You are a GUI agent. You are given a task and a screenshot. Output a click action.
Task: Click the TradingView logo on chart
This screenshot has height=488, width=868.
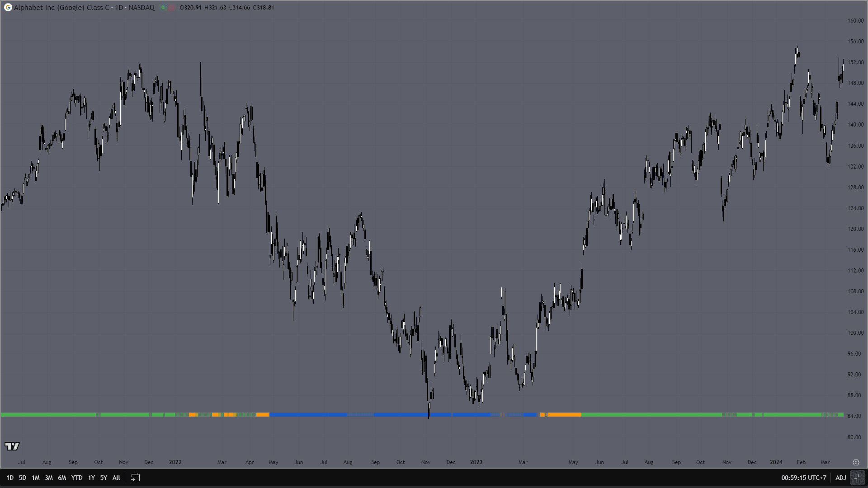[12, 446]
